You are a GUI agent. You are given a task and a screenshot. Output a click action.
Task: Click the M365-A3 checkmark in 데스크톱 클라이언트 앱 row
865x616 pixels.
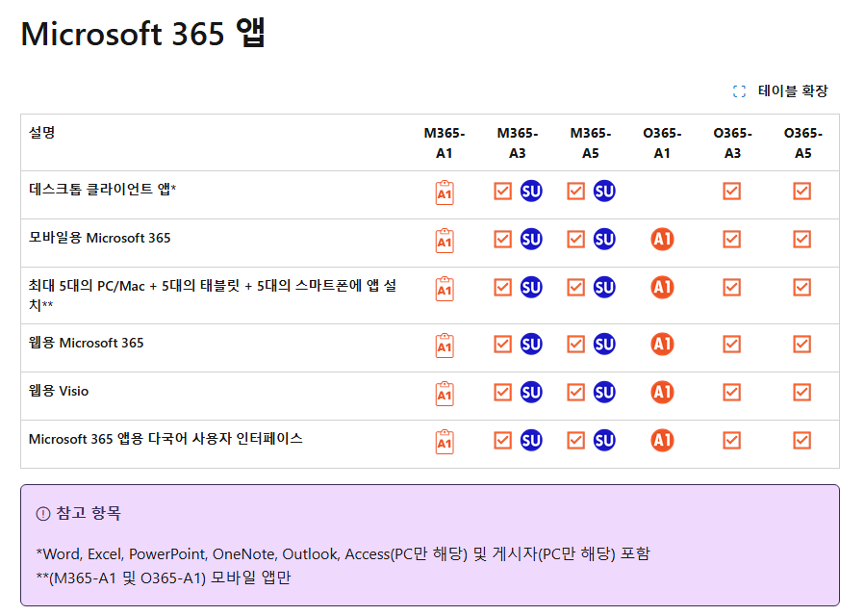[x=502, y=191]
